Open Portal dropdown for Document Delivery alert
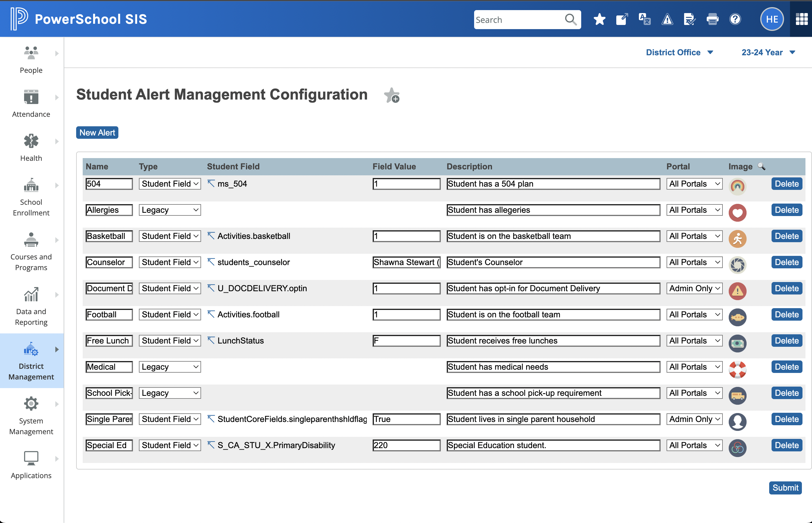 coord(694,288)
